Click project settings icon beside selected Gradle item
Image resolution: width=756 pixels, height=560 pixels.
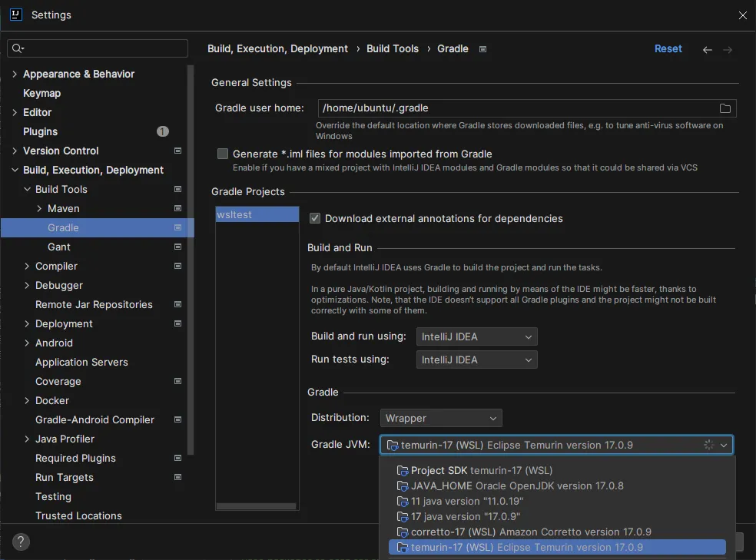177,227
